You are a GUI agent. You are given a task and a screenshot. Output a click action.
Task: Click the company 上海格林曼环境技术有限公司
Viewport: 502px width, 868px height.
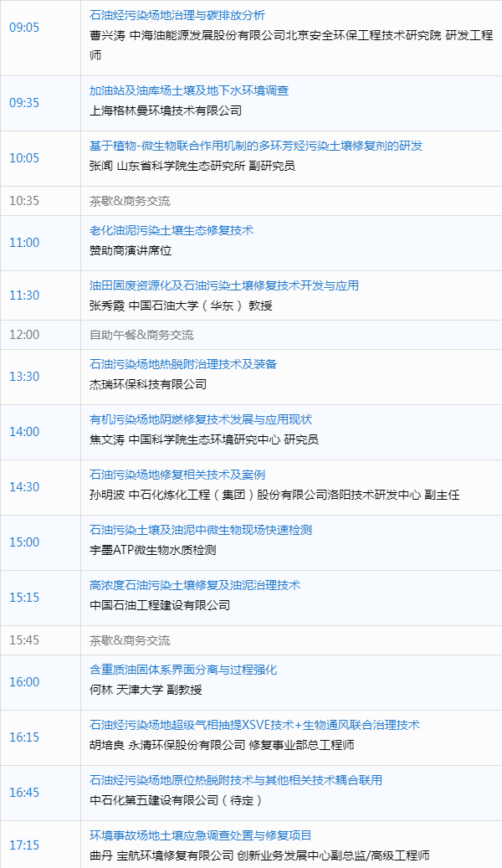[x=166, y=110]
